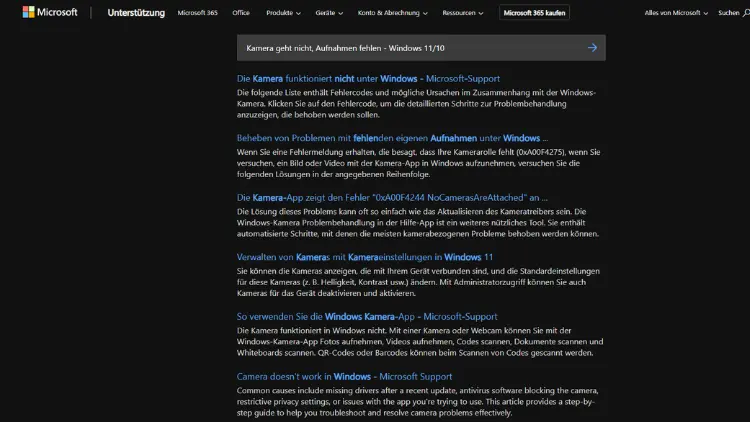
Task: Click the Microsoft logo
Action: click(x=50, y=12)
